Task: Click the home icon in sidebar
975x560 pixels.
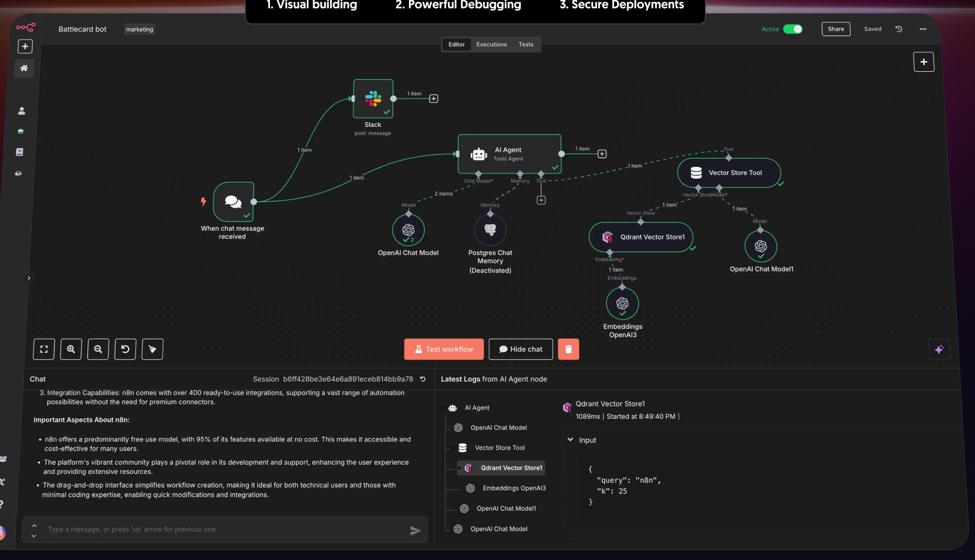Action: [x=24, y=68]
